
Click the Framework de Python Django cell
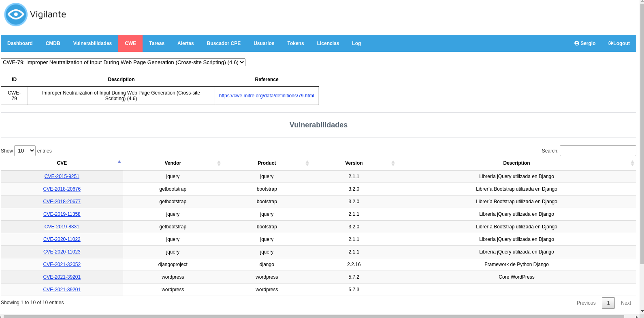[516, 264]
